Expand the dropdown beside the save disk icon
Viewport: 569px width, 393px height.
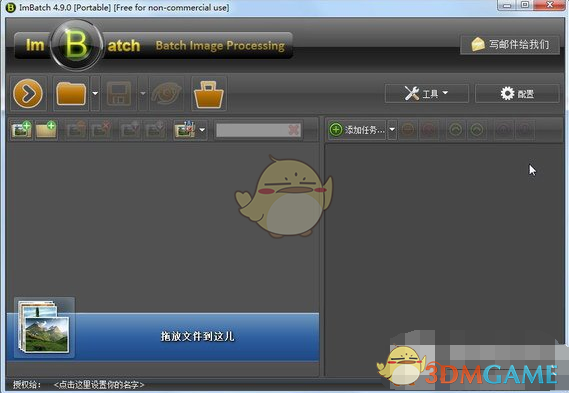(x=143, y=93)
